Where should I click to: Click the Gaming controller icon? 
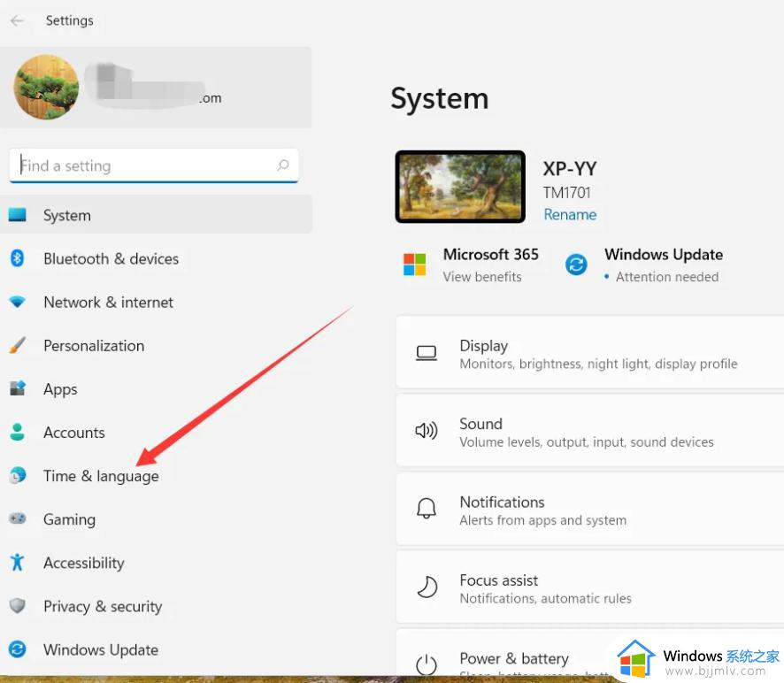18,518
